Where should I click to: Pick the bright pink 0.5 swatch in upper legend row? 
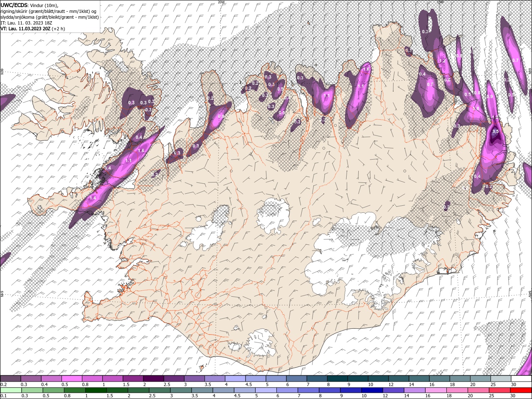point(71,379)
